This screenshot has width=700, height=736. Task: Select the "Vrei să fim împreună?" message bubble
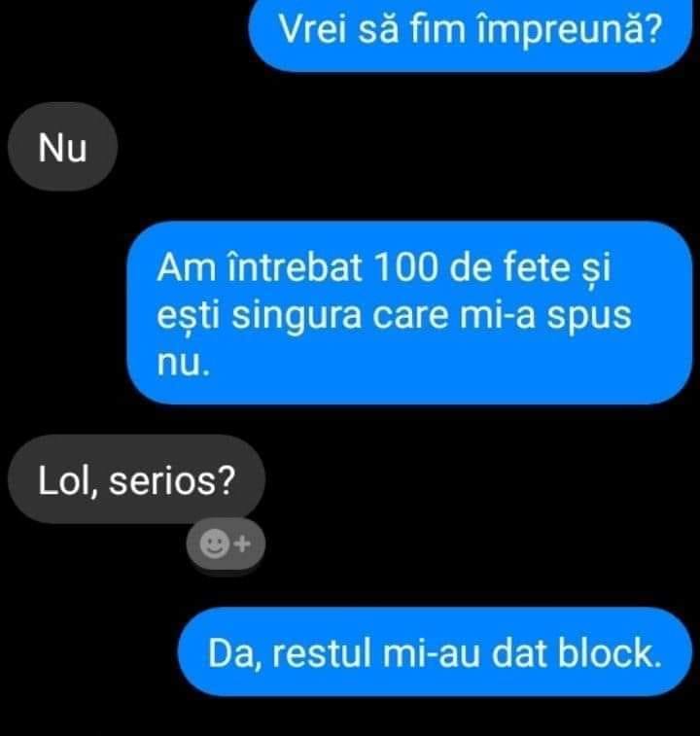[x=471, y=33]
